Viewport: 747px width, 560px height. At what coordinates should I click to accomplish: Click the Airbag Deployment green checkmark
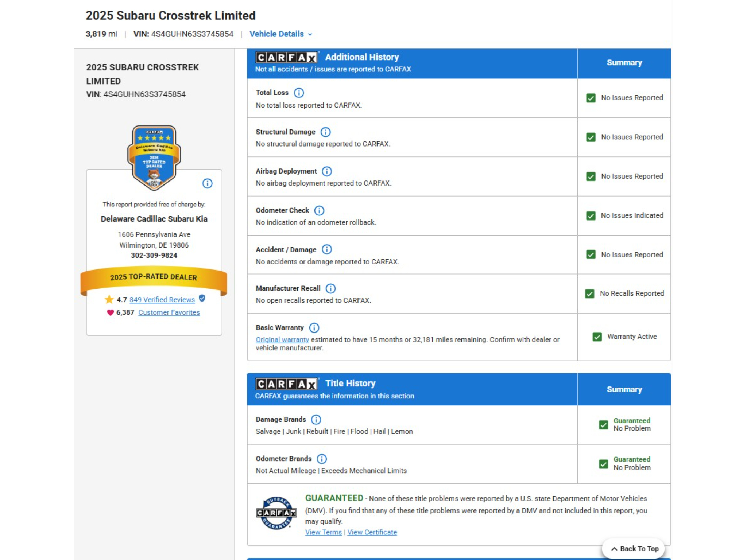(591, 176)
